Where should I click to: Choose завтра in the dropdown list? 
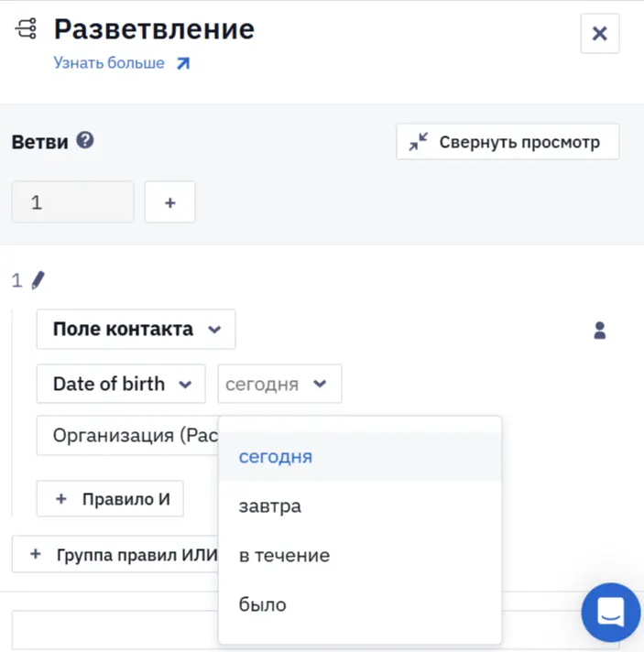click(x=360, y=506)
